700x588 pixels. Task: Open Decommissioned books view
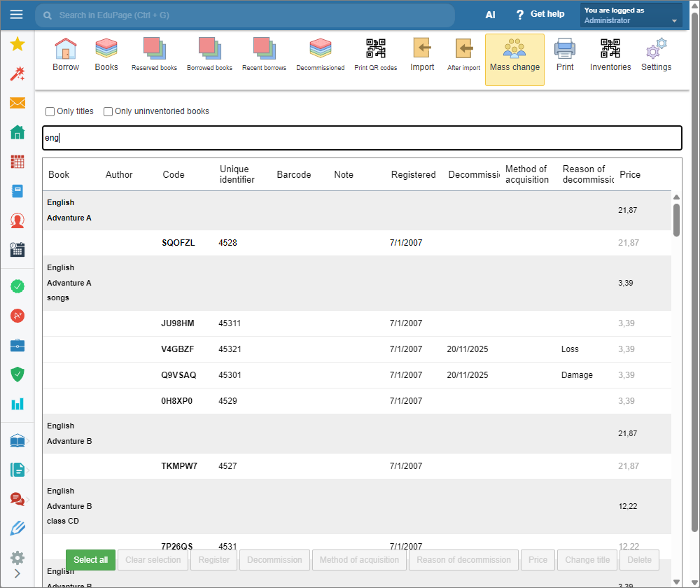click(x=320, y=55)
